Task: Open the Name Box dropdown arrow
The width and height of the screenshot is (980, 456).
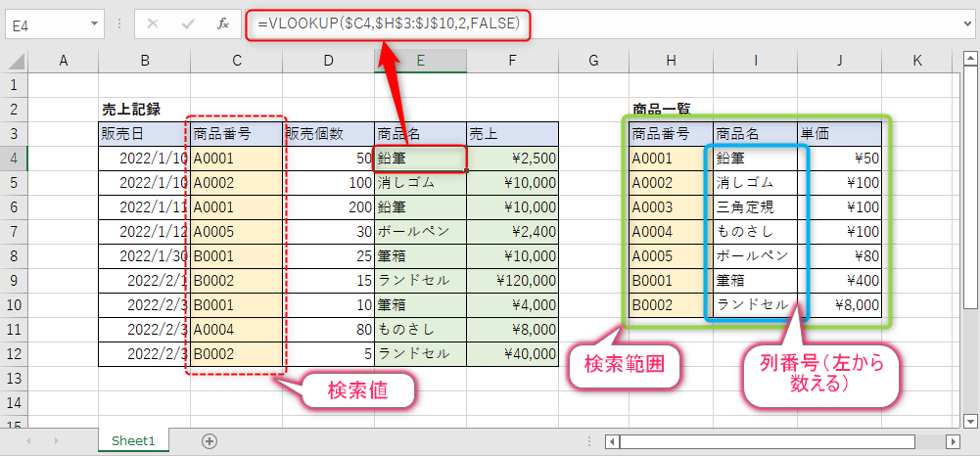Action: [94, 23]
